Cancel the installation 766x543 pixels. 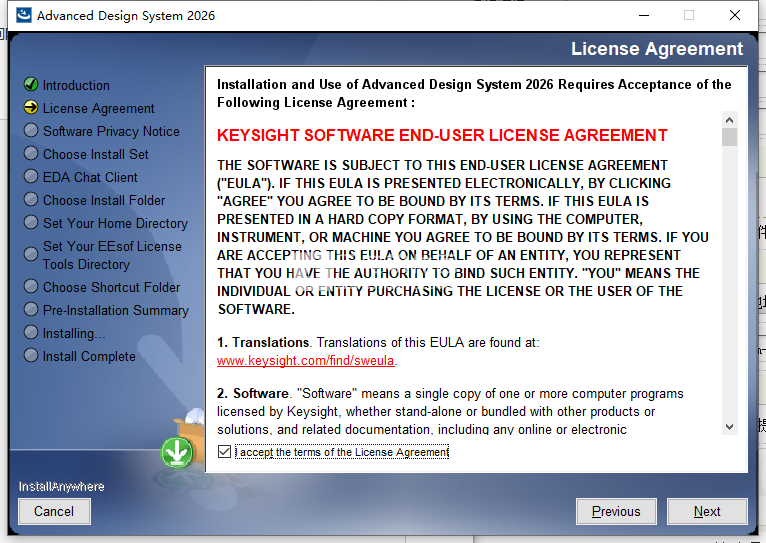coord(54,511)
